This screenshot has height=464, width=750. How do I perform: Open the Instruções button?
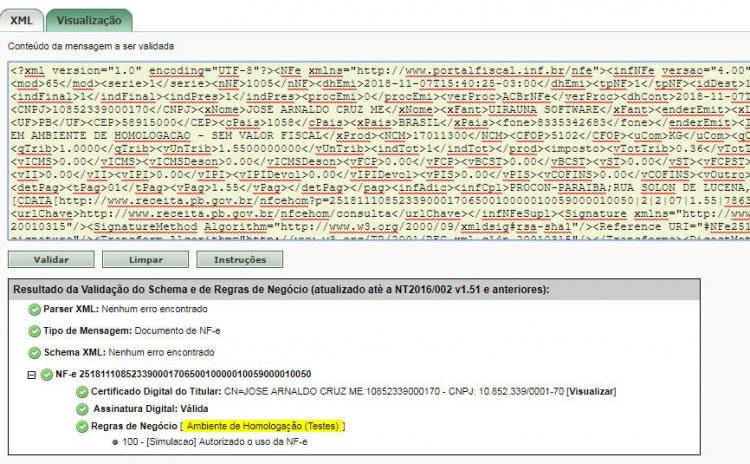240,260
